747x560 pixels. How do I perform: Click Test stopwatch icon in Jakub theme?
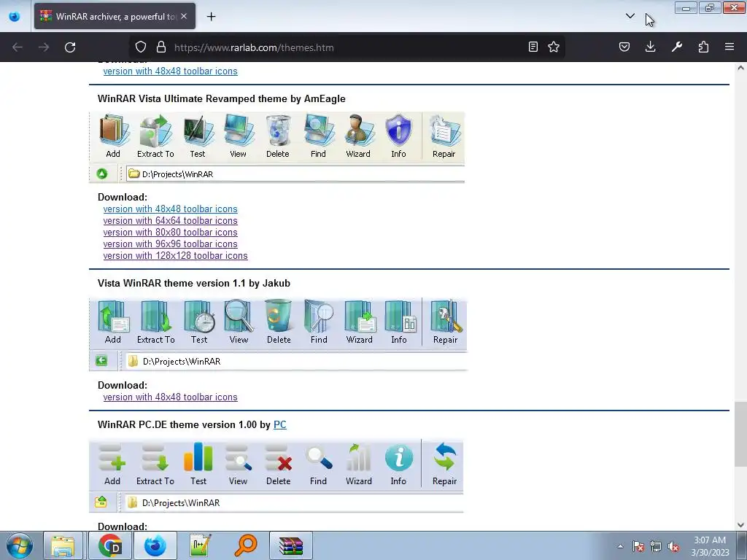(199, 316)
